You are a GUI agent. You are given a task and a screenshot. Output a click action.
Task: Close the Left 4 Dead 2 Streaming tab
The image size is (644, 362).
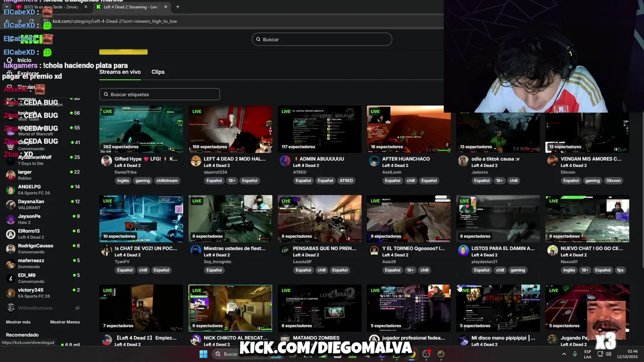coord(166,7)
